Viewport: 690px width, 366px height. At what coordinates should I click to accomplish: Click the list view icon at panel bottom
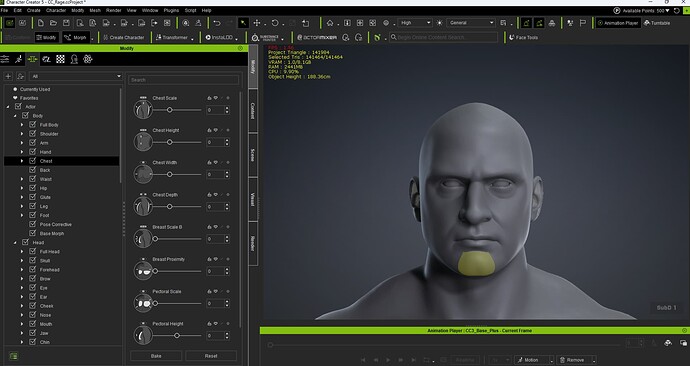(14, 356)
